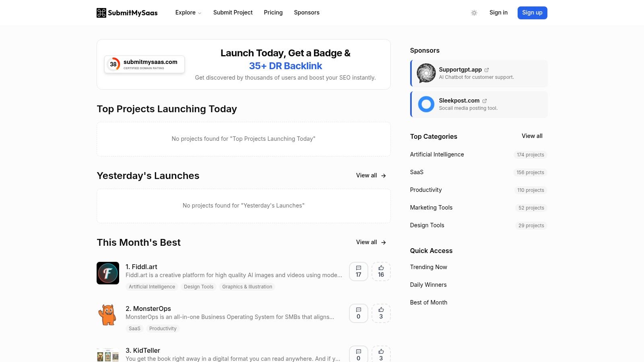View all of This Month's Best
This screenshot has width=644, height=362.
[371, 243]
